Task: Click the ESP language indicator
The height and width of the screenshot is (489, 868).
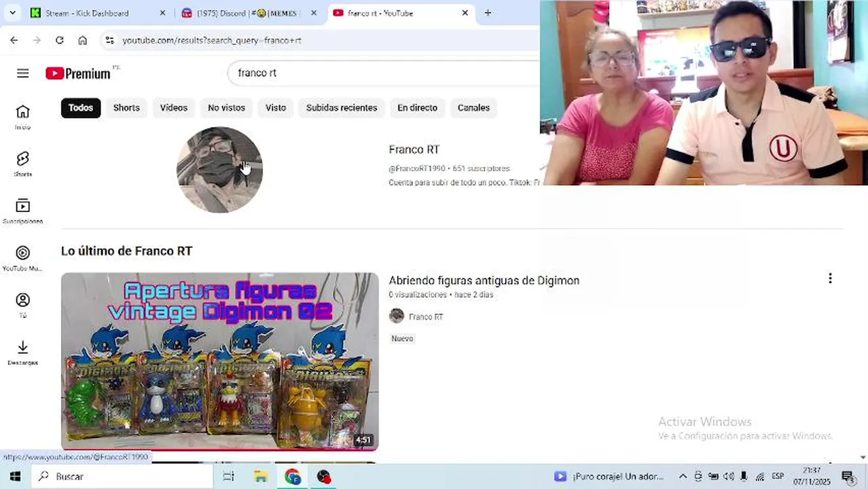Action: [778, 476]
